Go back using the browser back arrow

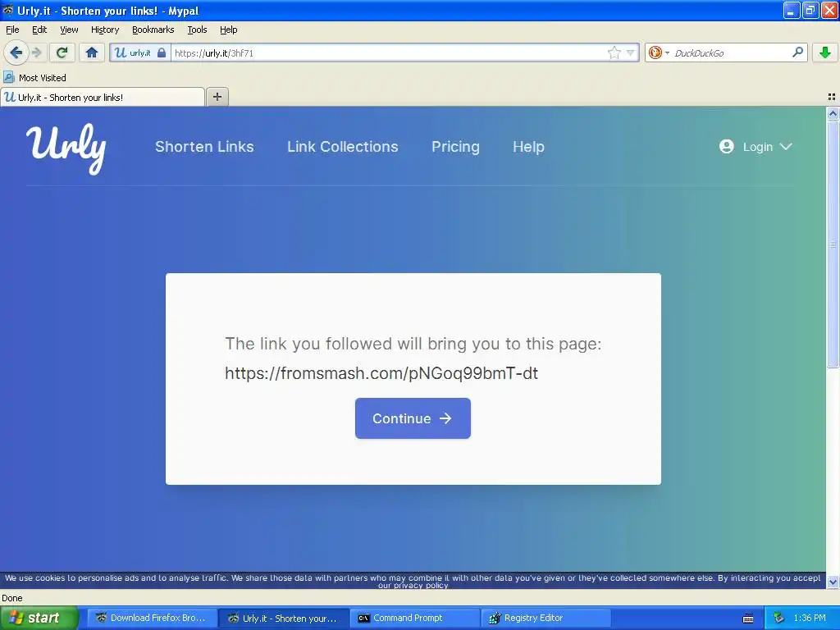(x=16, y=52)
